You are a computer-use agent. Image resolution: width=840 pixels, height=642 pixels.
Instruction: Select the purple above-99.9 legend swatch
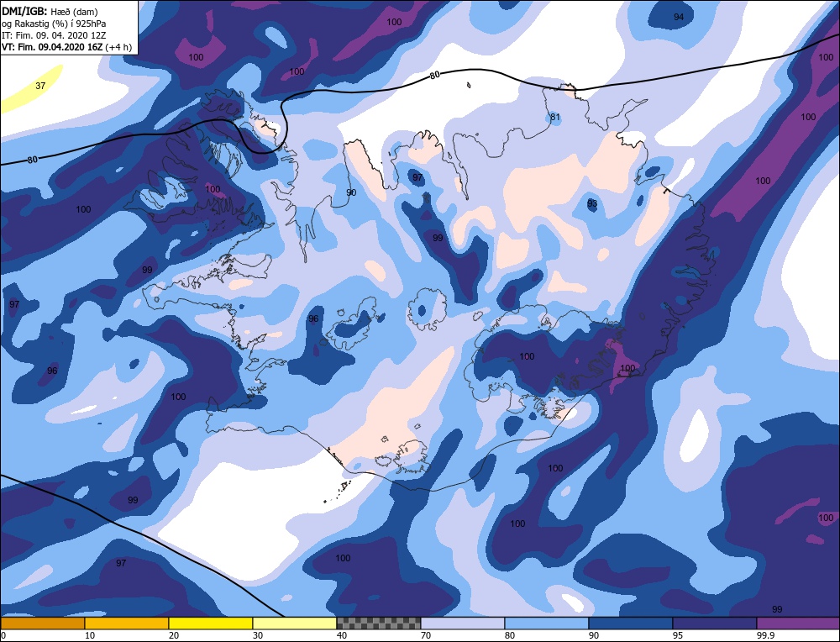(798, 624)
